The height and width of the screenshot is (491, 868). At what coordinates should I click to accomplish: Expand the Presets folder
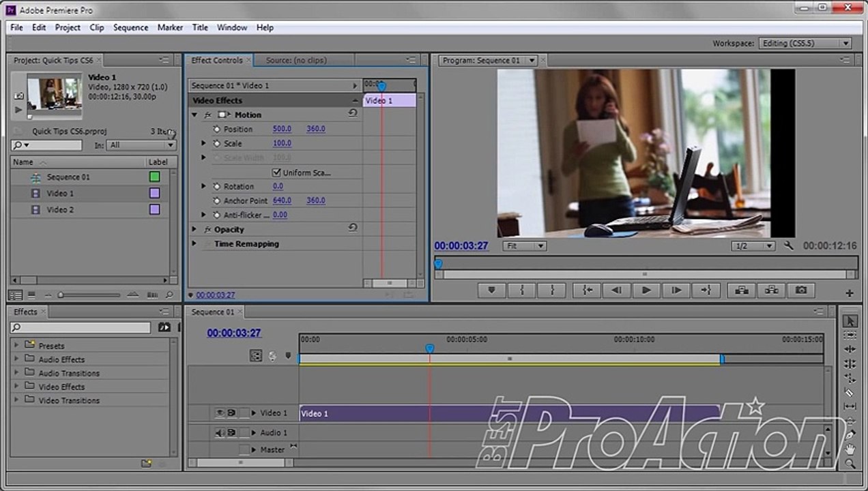(x=16, y=345)
